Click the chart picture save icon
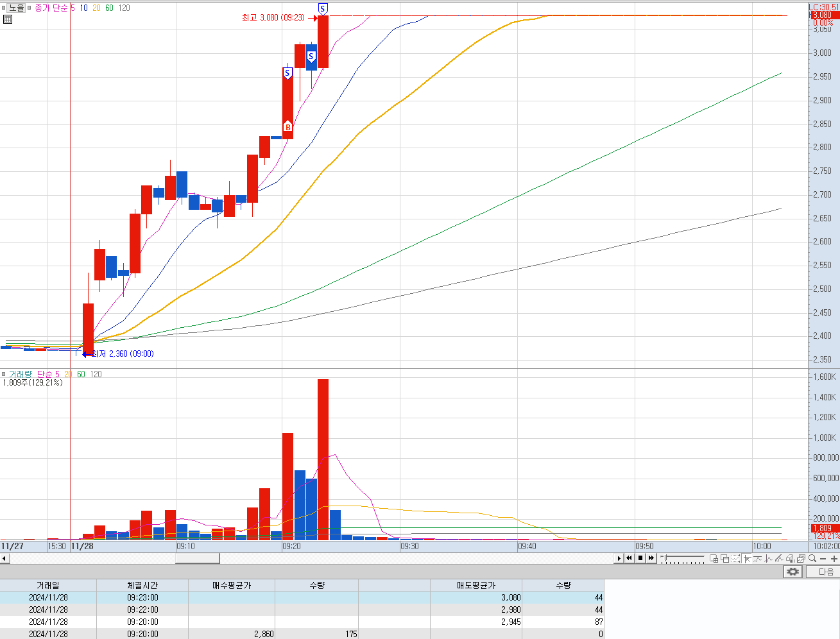 point(801,559)
